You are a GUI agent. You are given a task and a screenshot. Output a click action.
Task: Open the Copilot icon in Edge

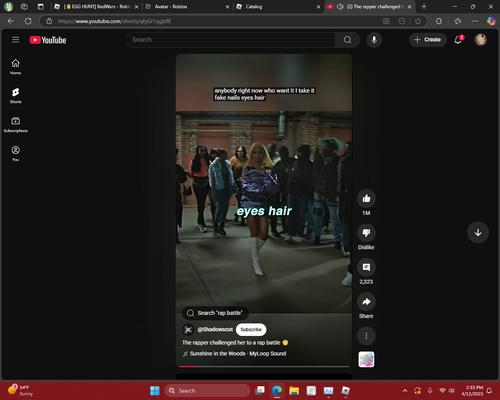pyautogui.click(x=491, y=21)
